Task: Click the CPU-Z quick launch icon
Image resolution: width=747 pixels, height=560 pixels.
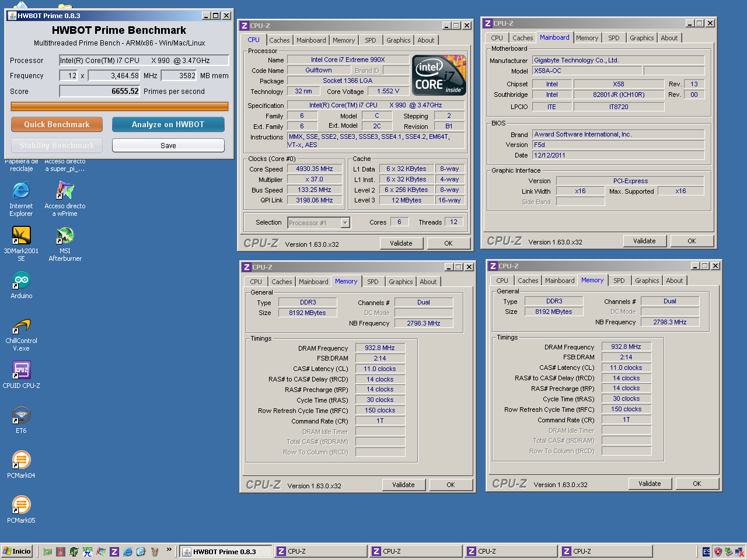Action: [x=114, y=551]
